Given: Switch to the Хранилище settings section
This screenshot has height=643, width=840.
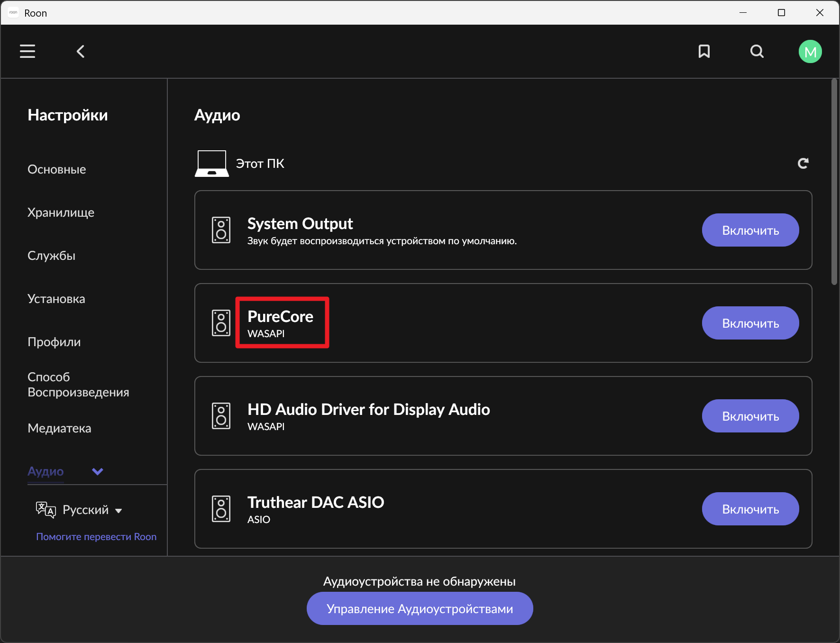Looking at the screenshot, I should [61, 212].
